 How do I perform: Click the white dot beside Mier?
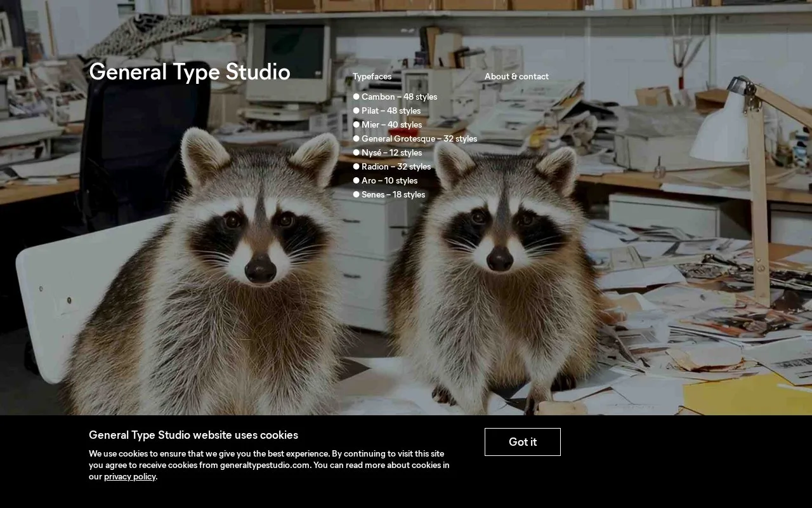pyautogui.click(x=357, y=124)
